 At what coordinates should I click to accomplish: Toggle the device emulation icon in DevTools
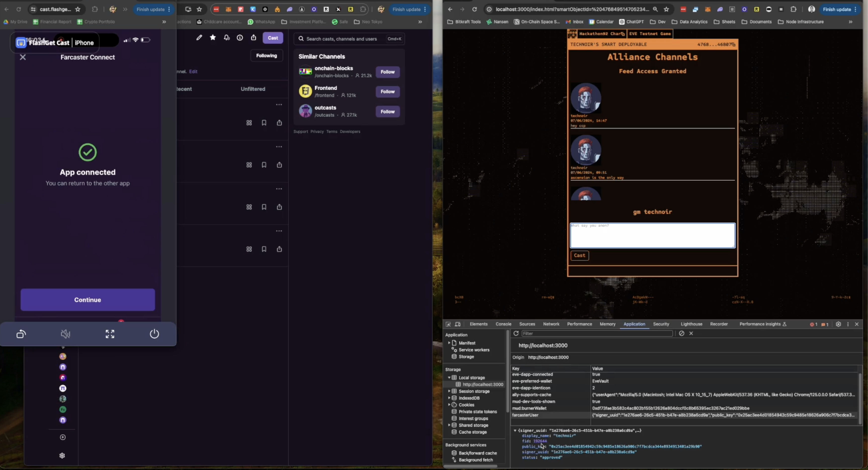(x=458, y=324)
